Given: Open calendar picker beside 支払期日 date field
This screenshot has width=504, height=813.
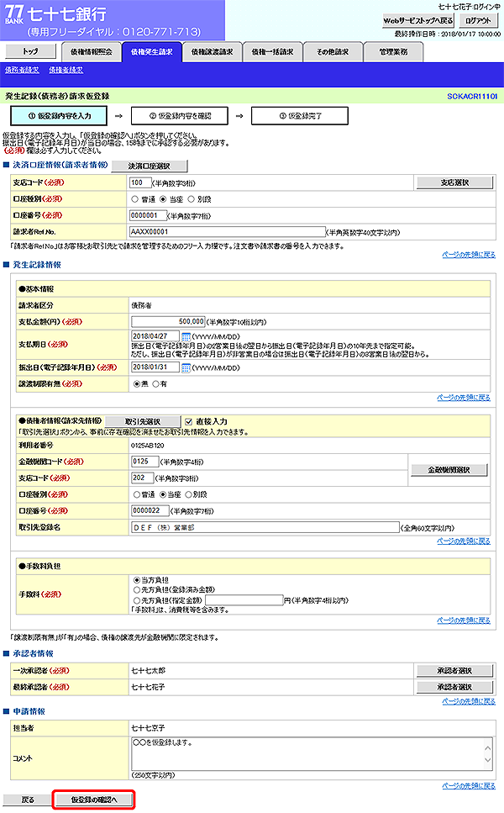Looking at the screenshot, I should tap(186, 336).
